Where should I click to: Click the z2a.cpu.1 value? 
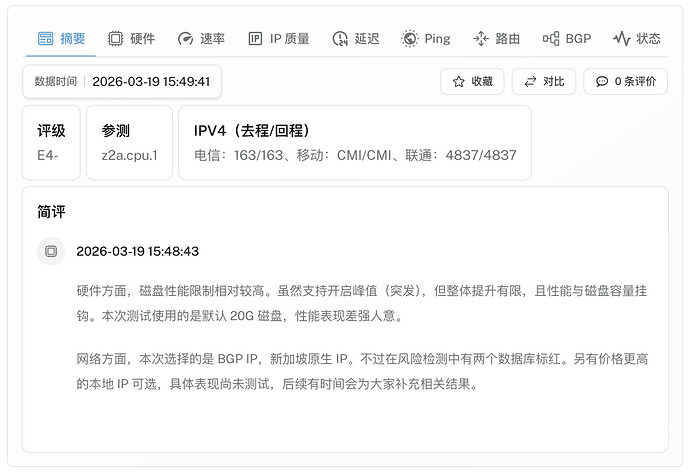(129, 155)
